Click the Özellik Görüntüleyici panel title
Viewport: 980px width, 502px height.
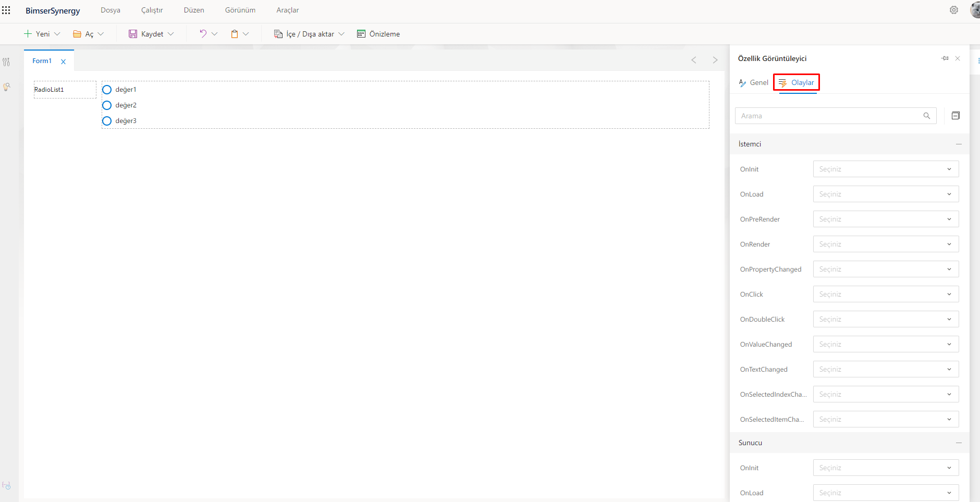coord(772,58)
